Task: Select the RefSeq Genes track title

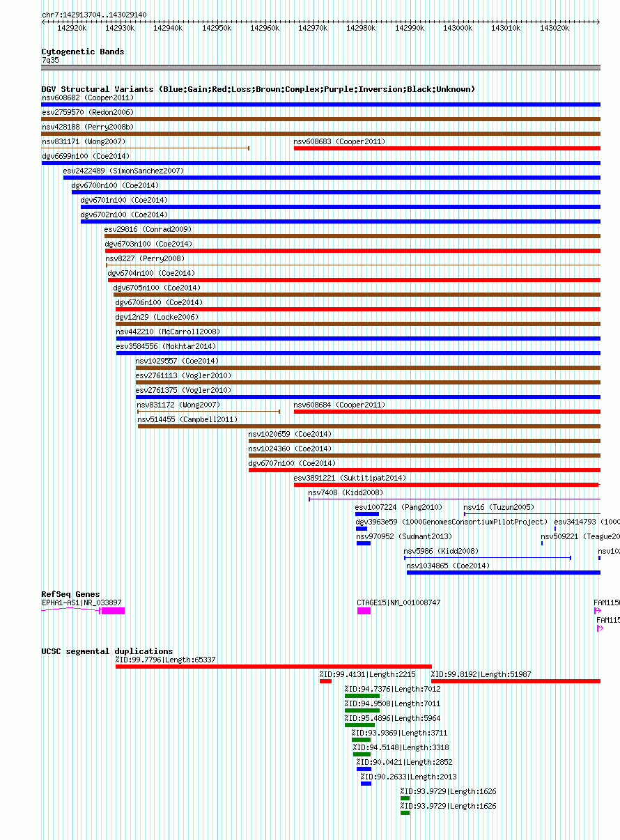Action: (x=70, y=594)
